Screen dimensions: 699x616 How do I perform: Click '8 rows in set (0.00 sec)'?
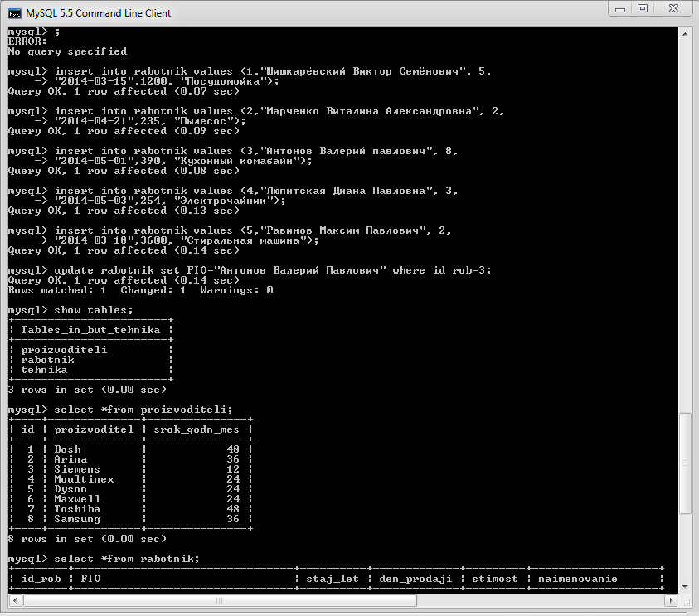point(87,539)
